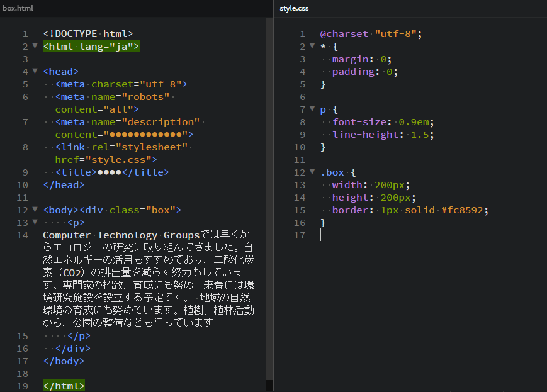Click the closing </head> tag
Image resolution: width=547 pixels, height=392 pixels.
click(64, 184)
